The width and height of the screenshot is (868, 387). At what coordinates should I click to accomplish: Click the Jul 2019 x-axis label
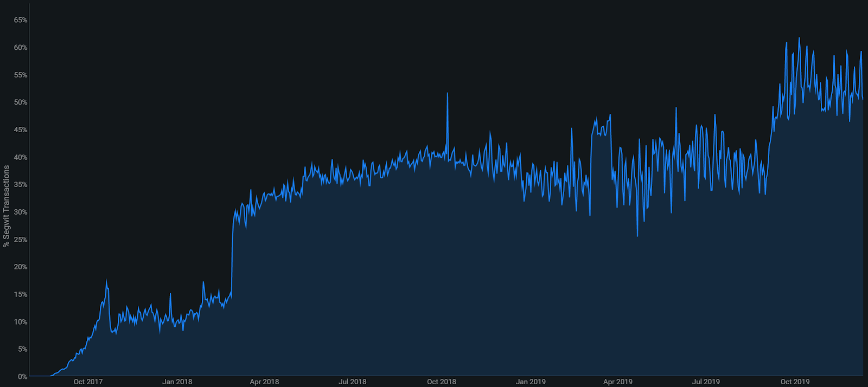706,382
